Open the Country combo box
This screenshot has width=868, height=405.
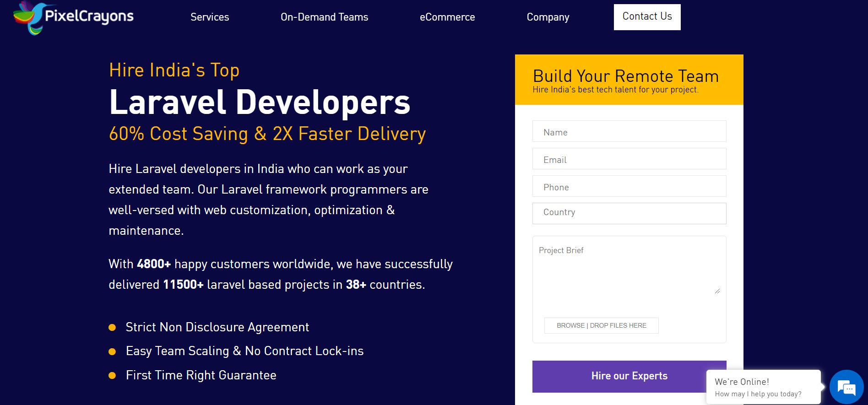coord(629,213)
